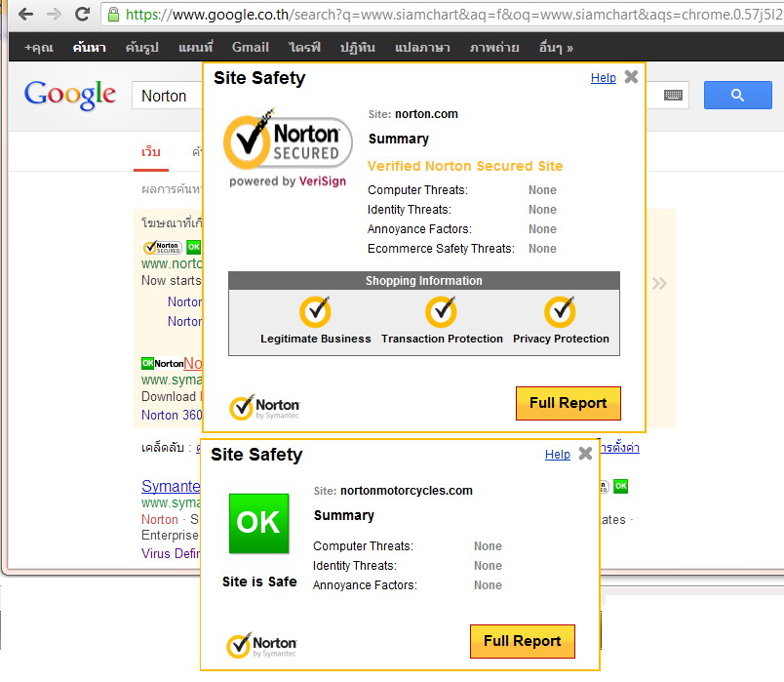Open ค้นรูป in the Google top bar

click(x=142, y=47)
